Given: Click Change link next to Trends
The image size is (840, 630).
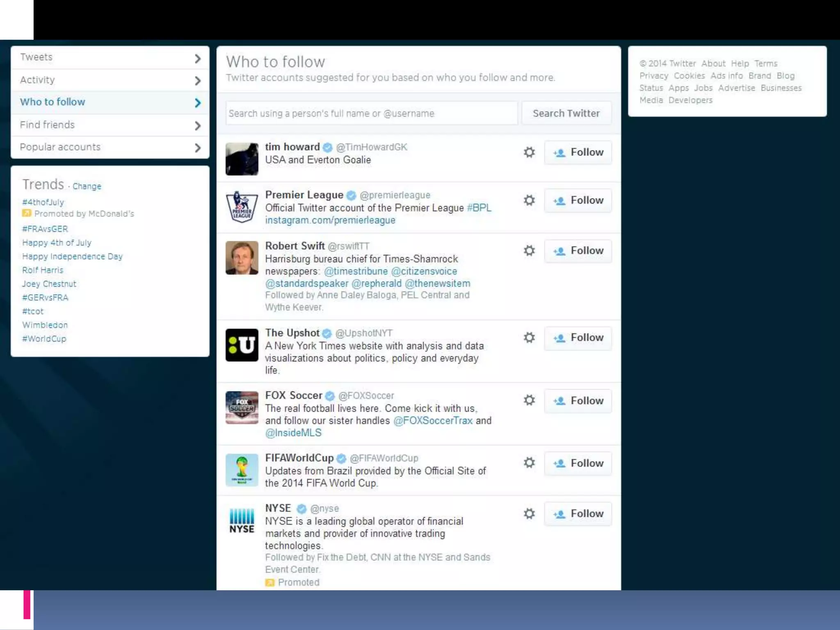Looking at the screenshot, I should click(87, 186).
